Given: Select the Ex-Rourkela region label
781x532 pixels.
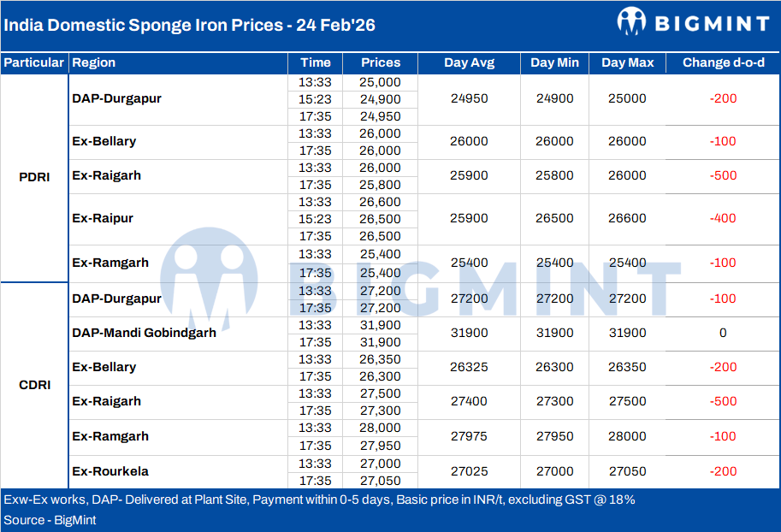Looking at the screenshot, I should (x=109, y=471).
